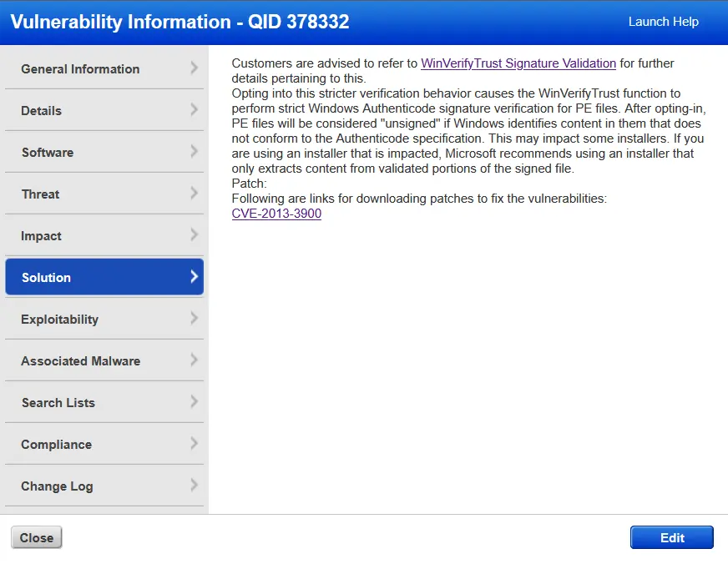728x564 pixels.
Task: Switch to the Compliance section
Action: [104, 445]
